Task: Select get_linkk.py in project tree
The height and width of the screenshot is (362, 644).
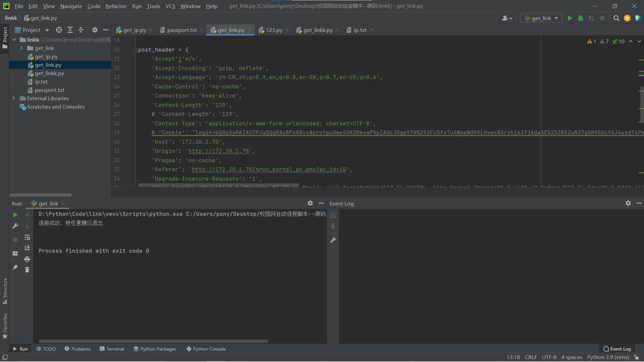Action: [49, 73]
